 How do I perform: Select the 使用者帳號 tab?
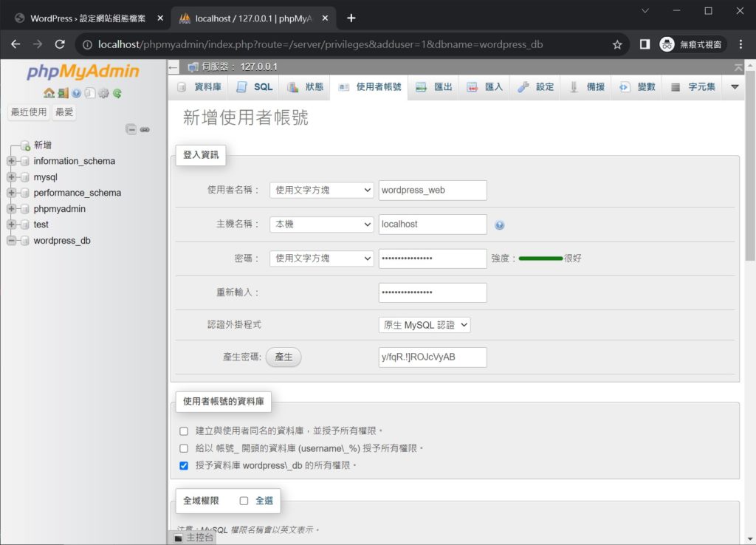click(369, 87)
